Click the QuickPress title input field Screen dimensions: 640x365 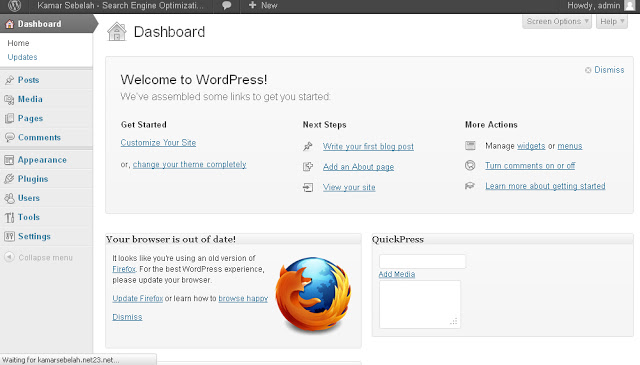point(422,261)
